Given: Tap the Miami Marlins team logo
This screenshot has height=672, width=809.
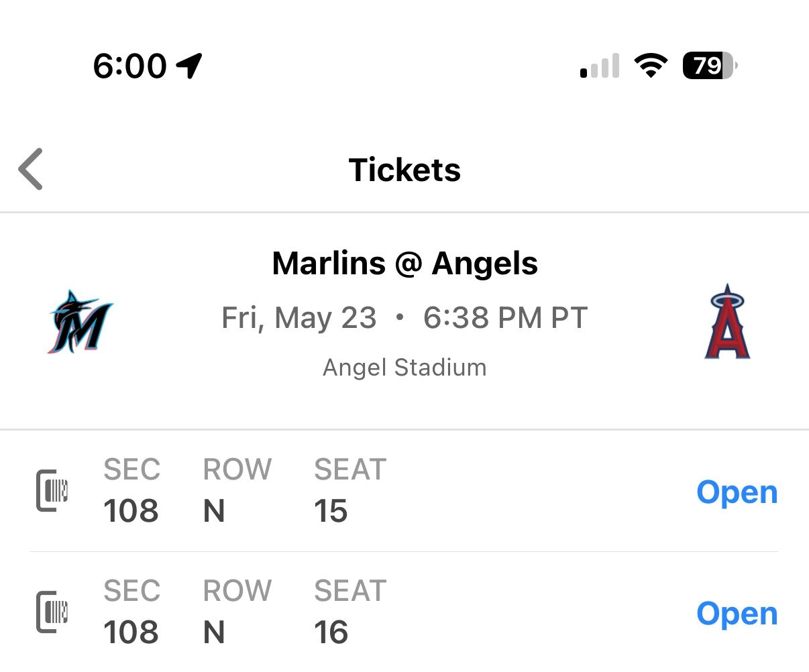Looking at the screenshot, I should (80, 322).
